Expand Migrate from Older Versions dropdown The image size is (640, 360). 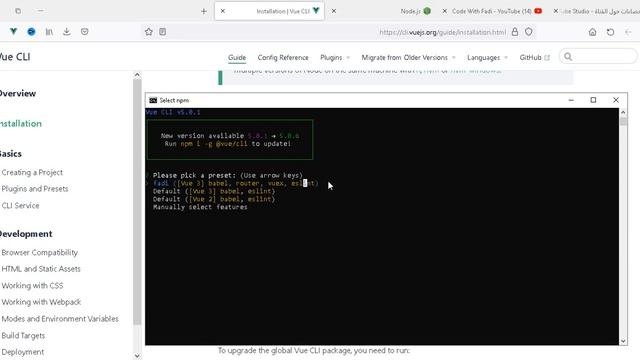point(408,58)
